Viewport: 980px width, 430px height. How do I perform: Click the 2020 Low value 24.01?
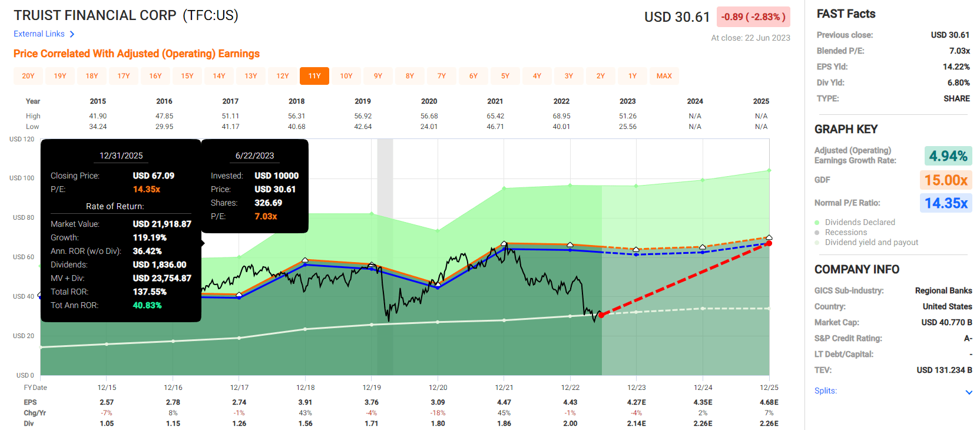(x=429, y=127)
